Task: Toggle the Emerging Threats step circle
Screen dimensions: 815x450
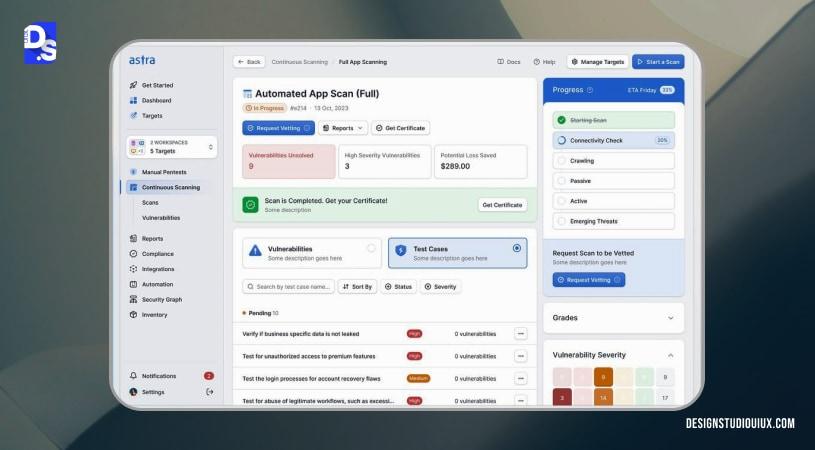Action: click(x=561, y=221)
